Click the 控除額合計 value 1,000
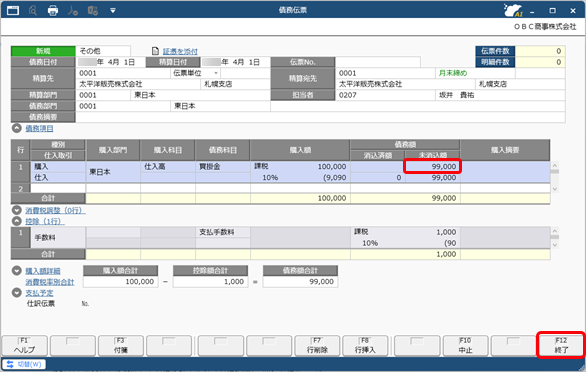The height and width of the screenshot is (372, 586). [x=210, y=282]
